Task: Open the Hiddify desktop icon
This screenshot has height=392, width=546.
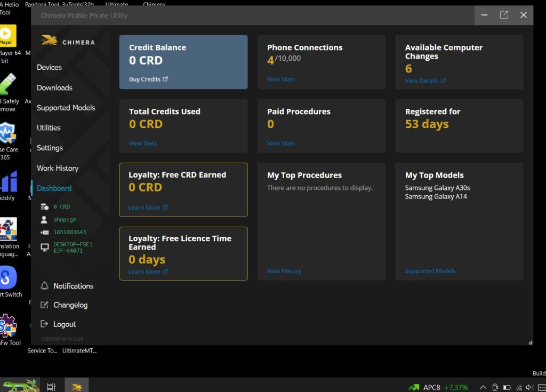Action: coord(9,186)
